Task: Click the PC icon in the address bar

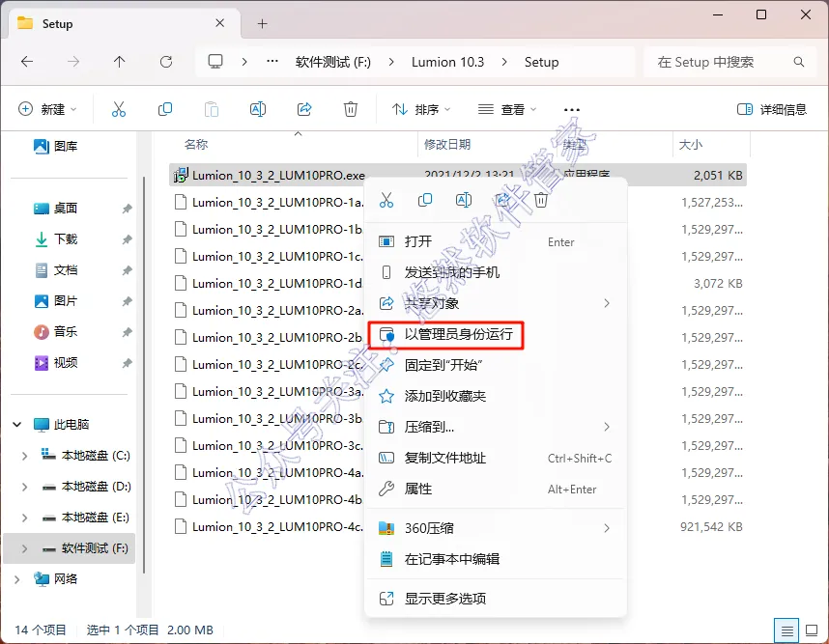Action: (215, 62)
